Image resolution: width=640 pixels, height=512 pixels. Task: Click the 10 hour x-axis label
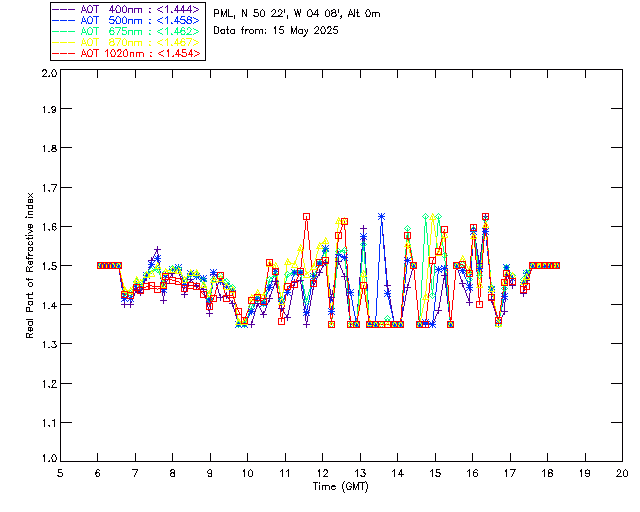247,473
